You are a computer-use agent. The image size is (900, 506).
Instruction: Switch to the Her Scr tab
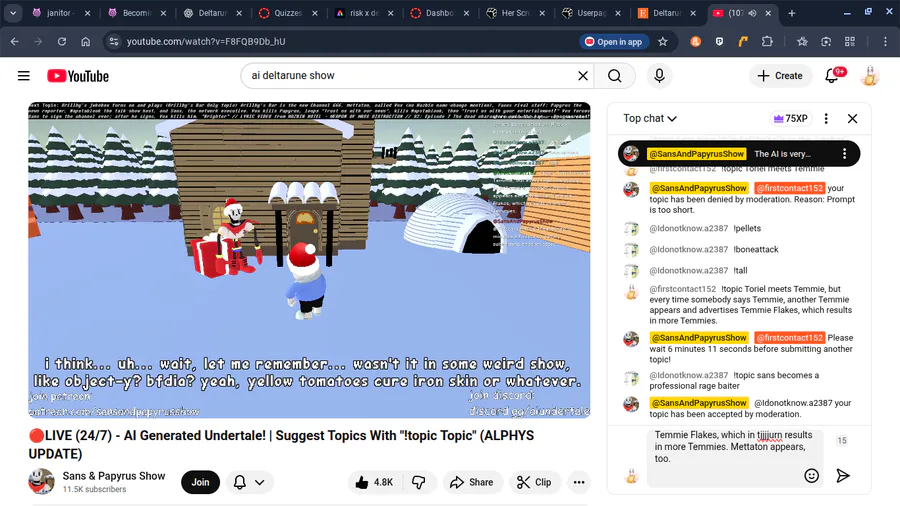515,13
